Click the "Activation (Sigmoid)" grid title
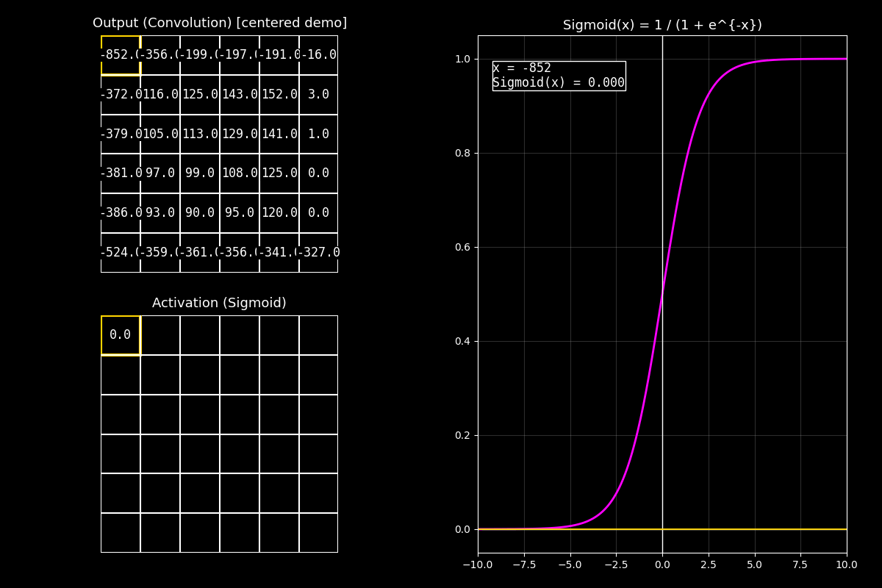The width and height of the screenshot is (882, 588). [x=219, y=304]
